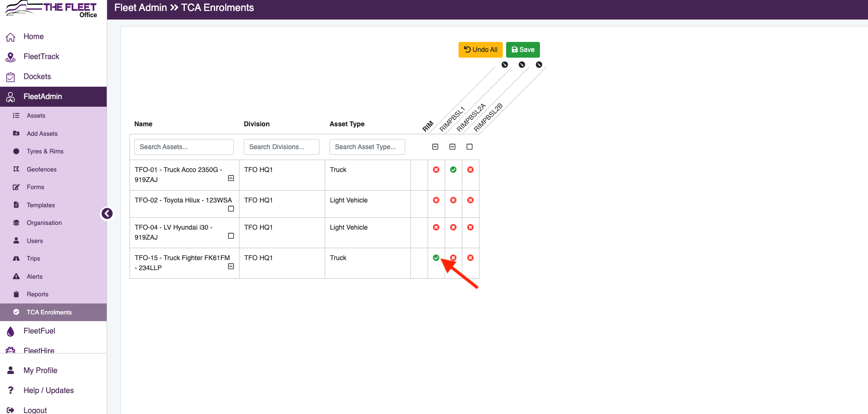Open the Assets list submenu item
This screenshot has width=868, height=414.
coord(53,116)
